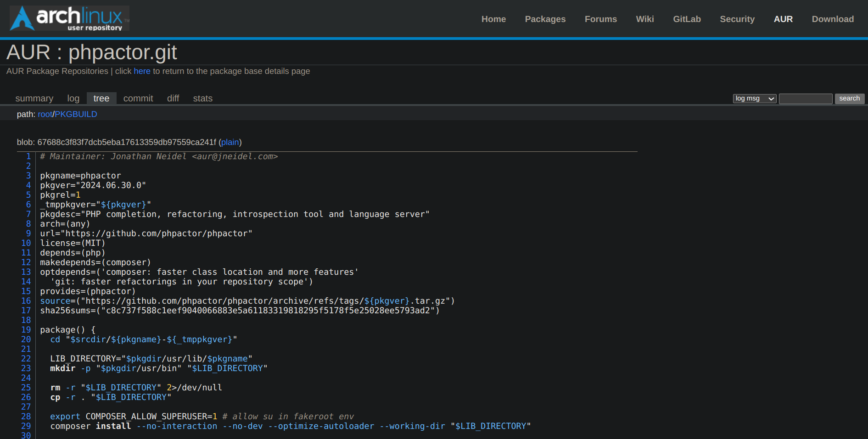Open the diff tab

(x=173, y=98)
